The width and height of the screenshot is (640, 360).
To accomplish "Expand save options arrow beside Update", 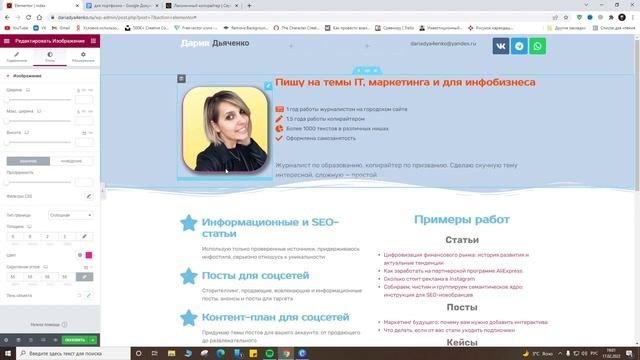I will pyautogui.click(x=93, y=340).
